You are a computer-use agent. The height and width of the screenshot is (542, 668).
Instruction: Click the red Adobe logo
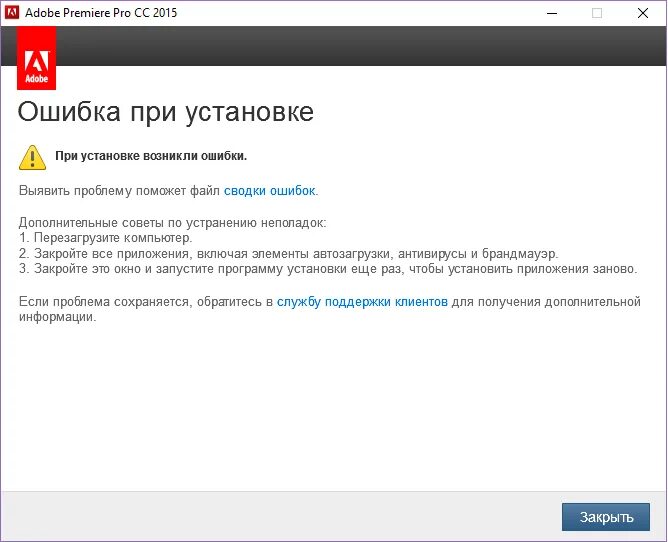click(x=37, y=58)
